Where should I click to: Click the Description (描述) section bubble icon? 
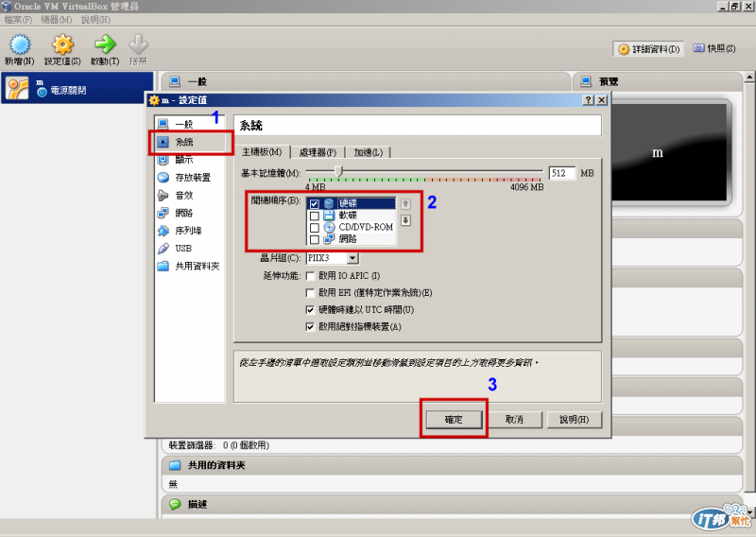point(175,504)
